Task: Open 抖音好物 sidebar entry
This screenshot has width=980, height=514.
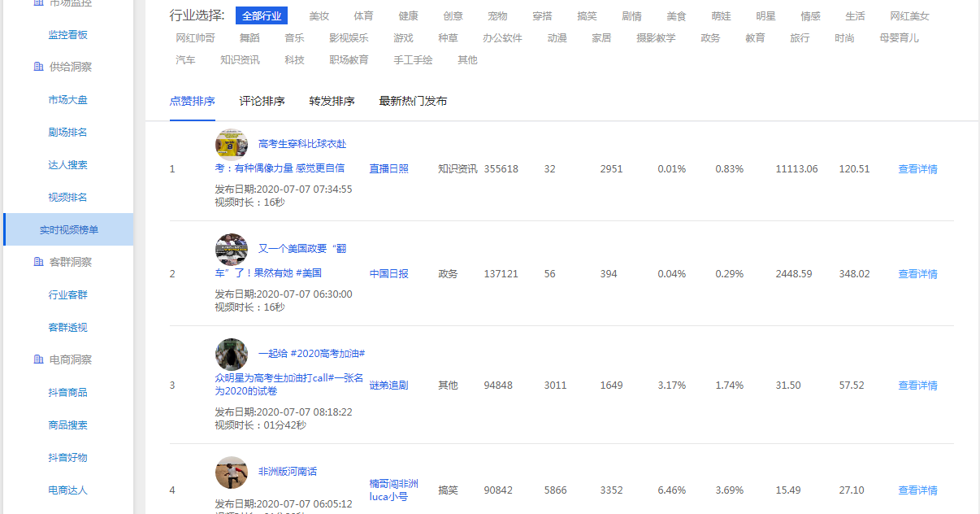Action: [x=68, y=457]
